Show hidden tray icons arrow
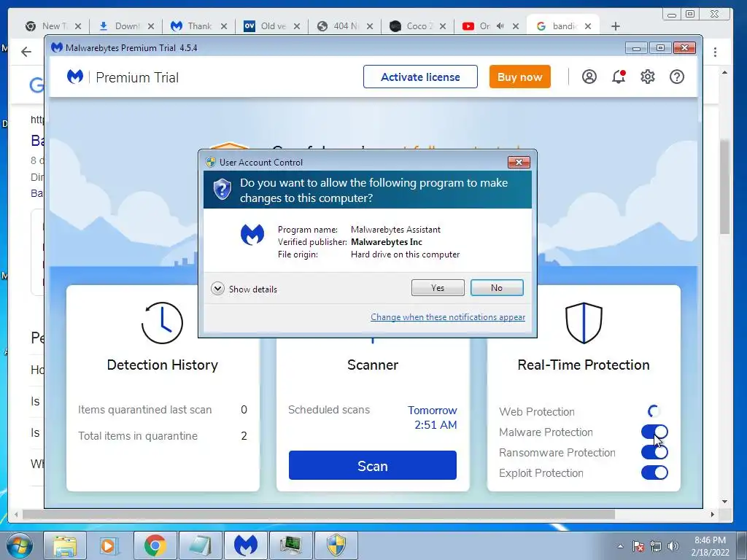The image size is (747, 560). point(620,546)
